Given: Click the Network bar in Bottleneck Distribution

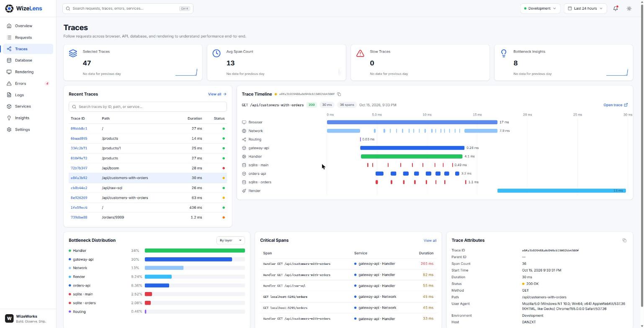Looking at the screenshot, I should pyautogui.click(x=164, y=268).
